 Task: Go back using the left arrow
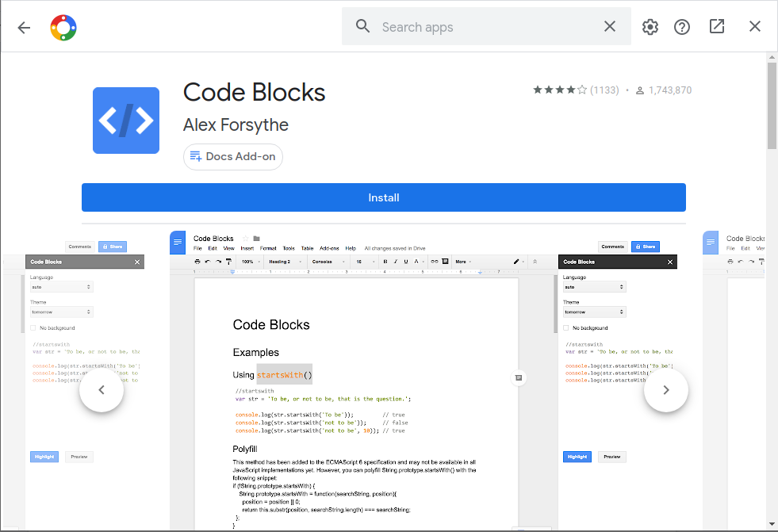click(24, 27)
